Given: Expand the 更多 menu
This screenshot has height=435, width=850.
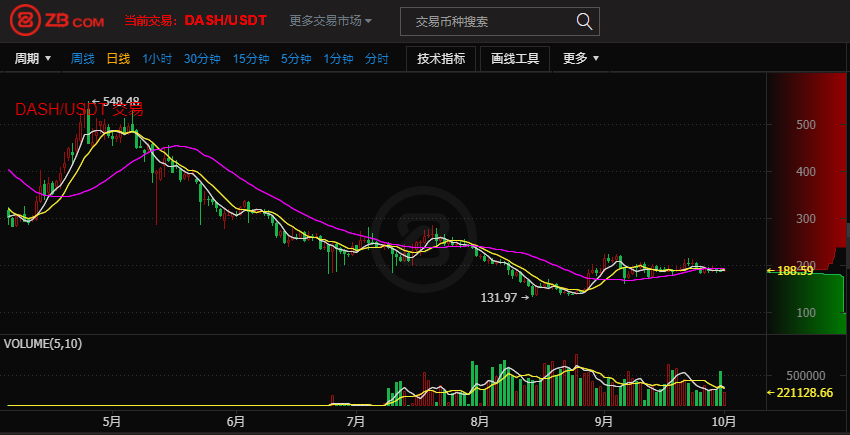Looking at the screenshot, I should point(581,59).
